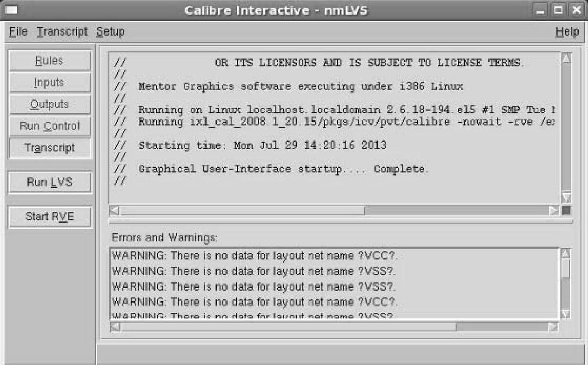Viewport: 588px width, 365px height.
Task: Open the Outputs panel
Action: pos(50,104)
